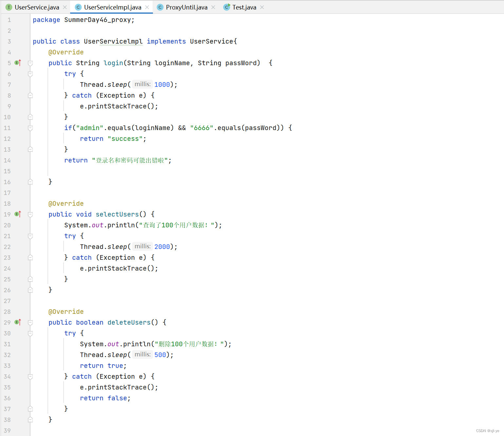Click the class icon on ProxyUntil.java tab
The height and width of the screenshot is (436, 504).
point(160,7)
